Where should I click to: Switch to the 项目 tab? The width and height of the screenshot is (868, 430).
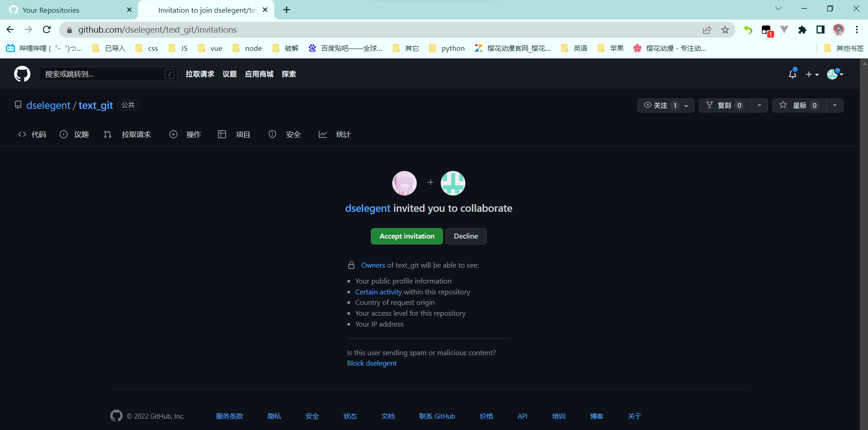pos(234,134)
